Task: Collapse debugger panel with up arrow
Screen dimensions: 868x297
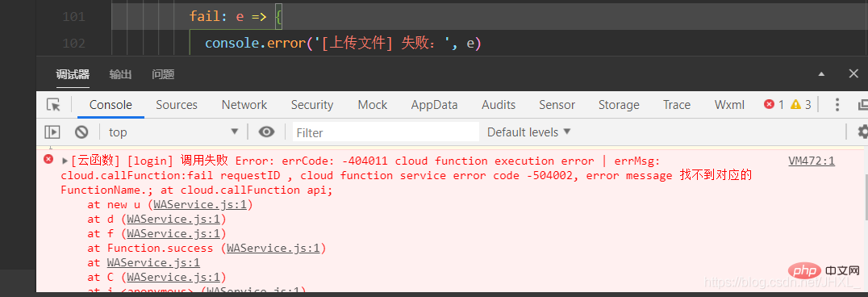Action: (821, 74)
